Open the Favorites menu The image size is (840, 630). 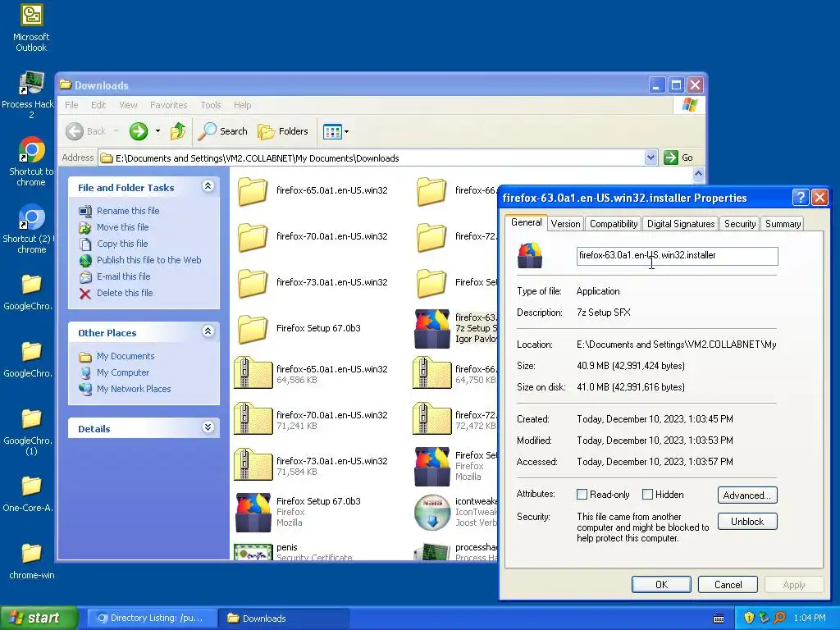169,105
